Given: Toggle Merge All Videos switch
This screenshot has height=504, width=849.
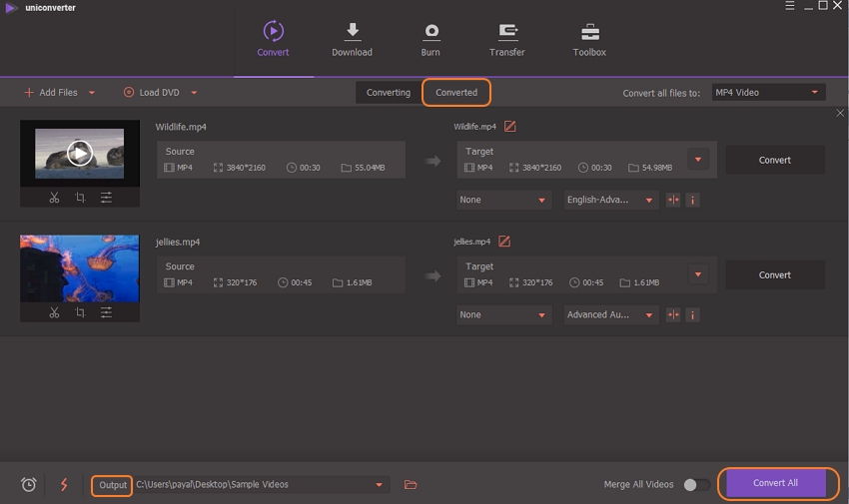Looking at the screenshot, I should pos(696,485).
